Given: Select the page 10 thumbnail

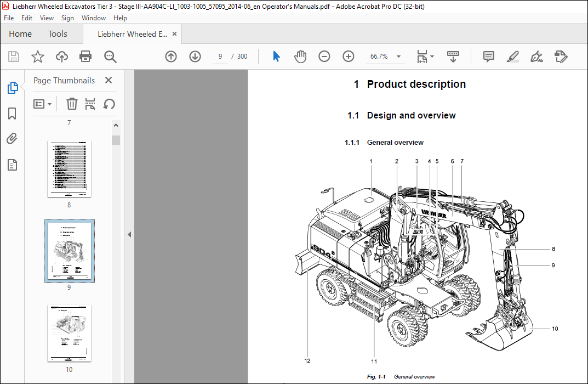Looking at the screenshot, I should click(x=69, y=334).
